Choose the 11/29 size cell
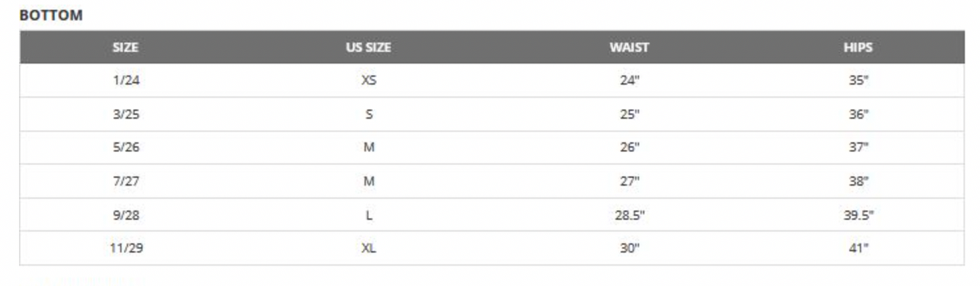 pos(126,248)
